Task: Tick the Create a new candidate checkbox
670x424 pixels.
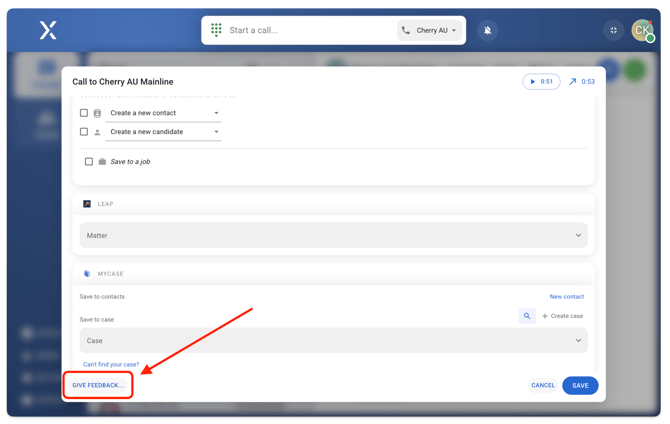Action: pos(84,132)
